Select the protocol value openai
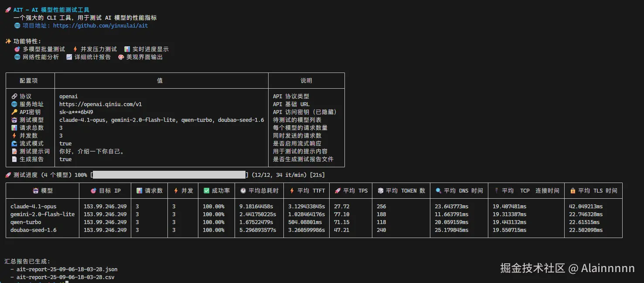The height and width of the screenshot is (283, 644). pos(68,97)
